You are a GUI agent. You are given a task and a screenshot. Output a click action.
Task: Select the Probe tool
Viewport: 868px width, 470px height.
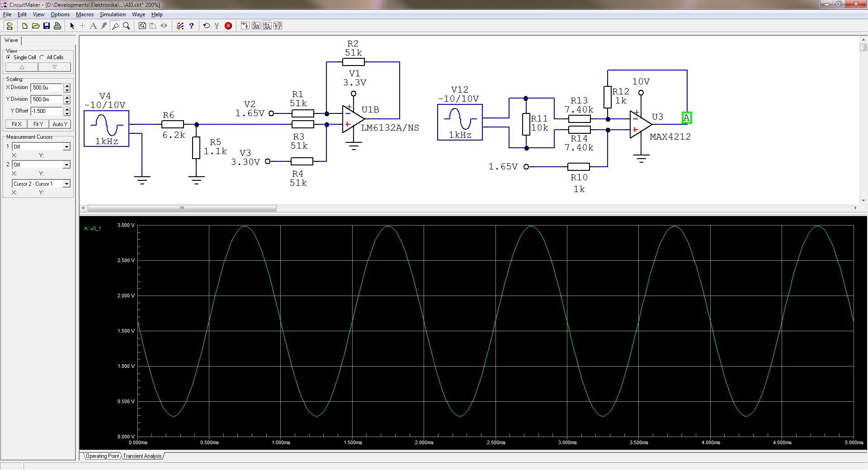[115, 26]
